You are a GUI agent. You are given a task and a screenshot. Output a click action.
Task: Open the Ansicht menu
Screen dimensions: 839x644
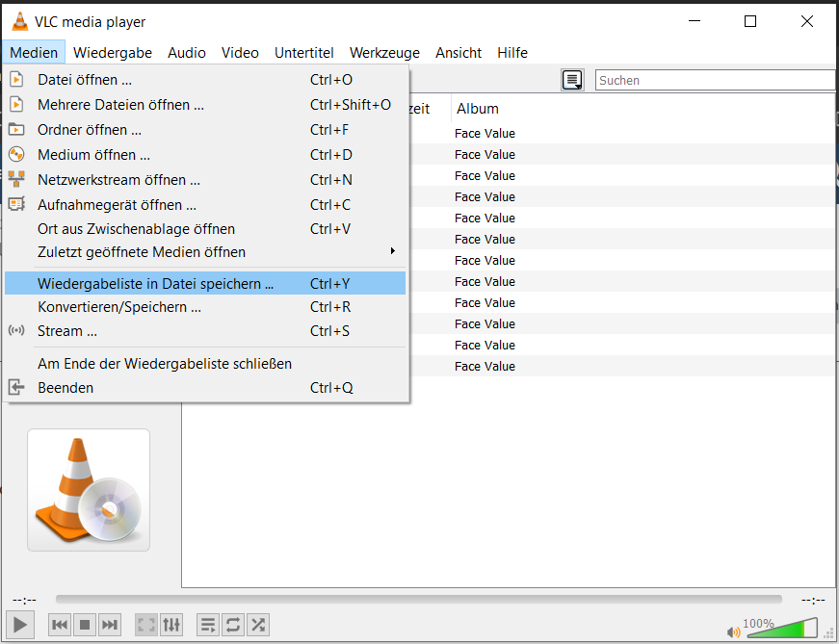pos(459,52)
